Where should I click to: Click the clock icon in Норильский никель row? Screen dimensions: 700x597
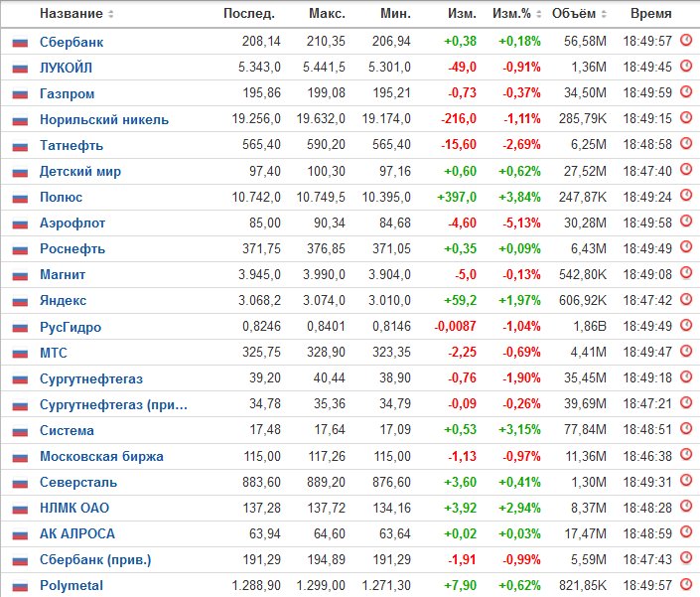point(686,118)
